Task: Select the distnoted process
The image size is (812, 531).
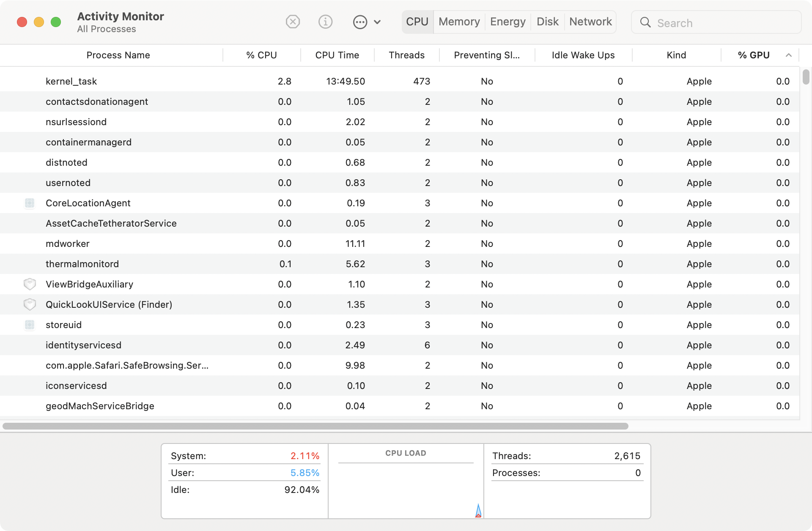Action: pos(400,162)
